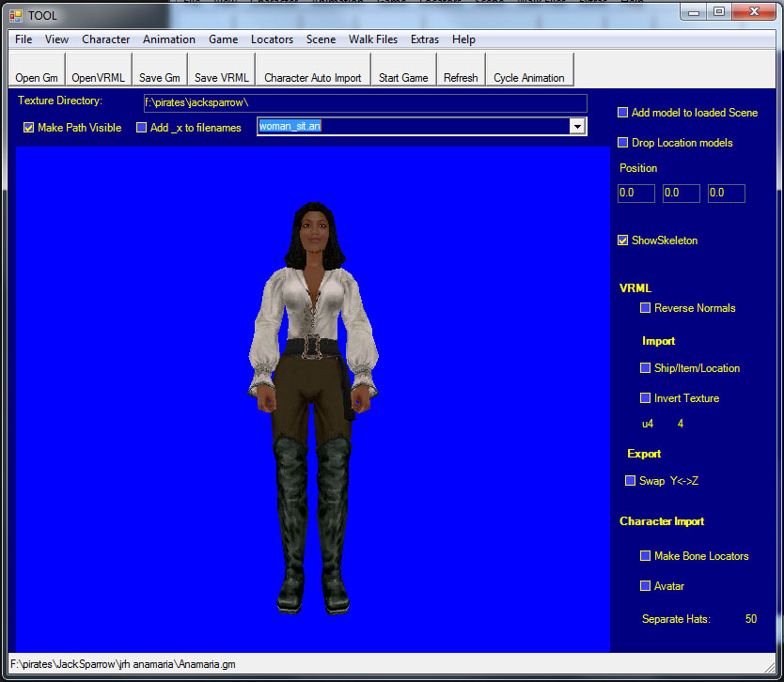Click the OpenVRML button
Screen dimensions: 784x682
click(99, 70)
